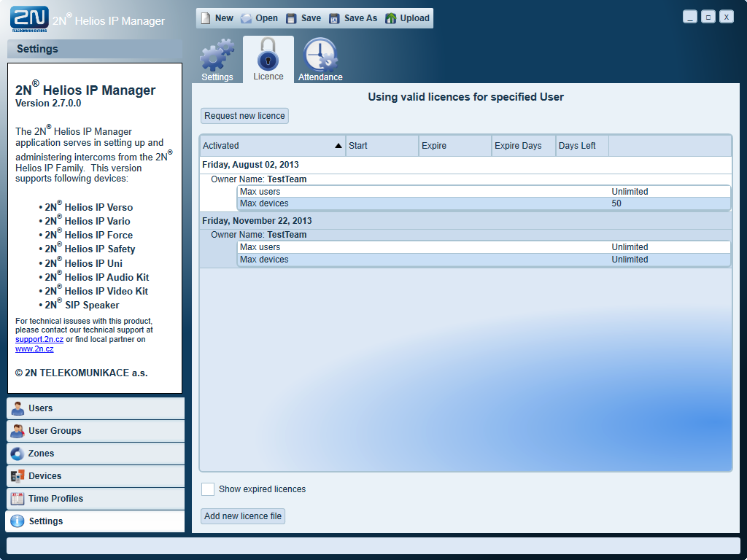This screenshot has height=560, width=747.
Task: Click the blue info Settings icon
Action: tap(18, 521)
